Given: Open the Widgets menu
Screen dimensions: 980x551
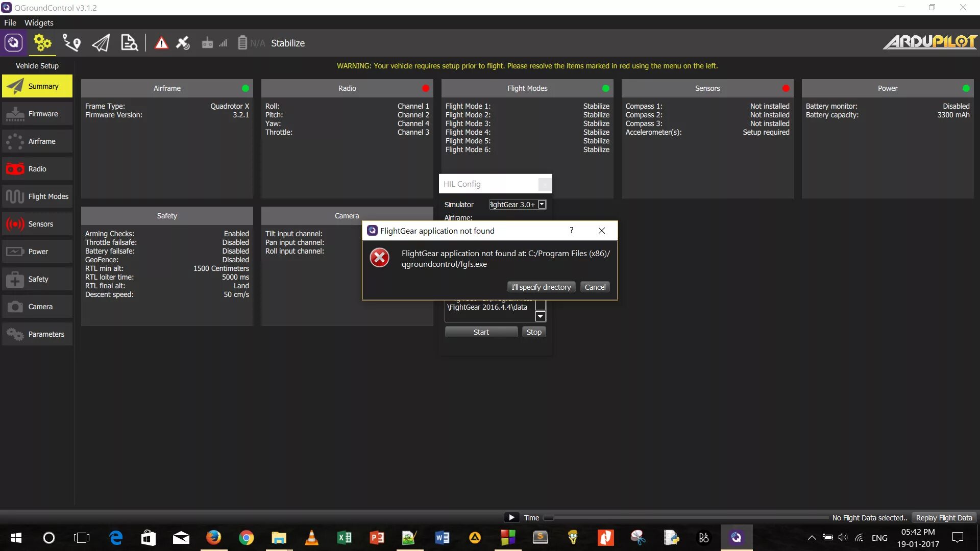Looking at the screenshot, I should coord(39,22).
